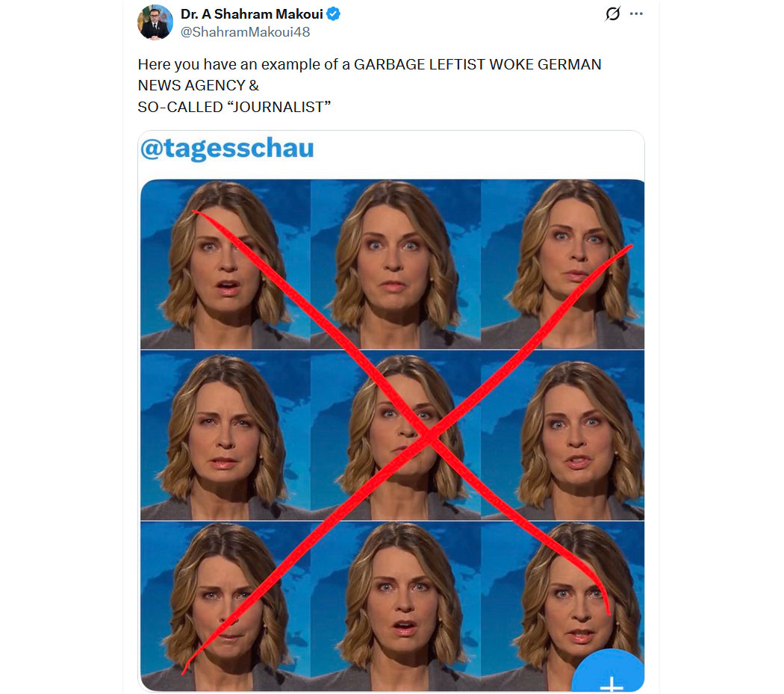Image resolution: width=784 pixels, height=694 pixels.
Task: Click the display name Dr. A Shahram Makoui
Action: (x=252, y=14)
